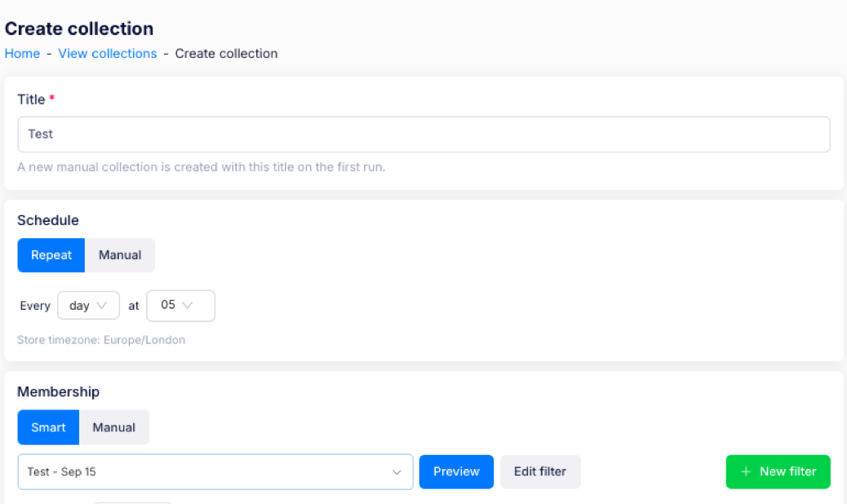Switch schedule to Manual
The image size is (847, 504).
[120, 255]
